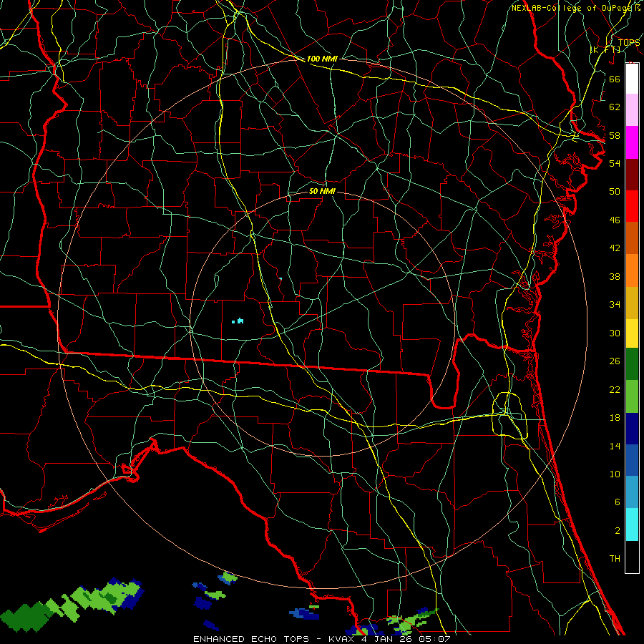The image size is (644, 644).
Task: Click the legend value "2"
Action: coord(617,531)
